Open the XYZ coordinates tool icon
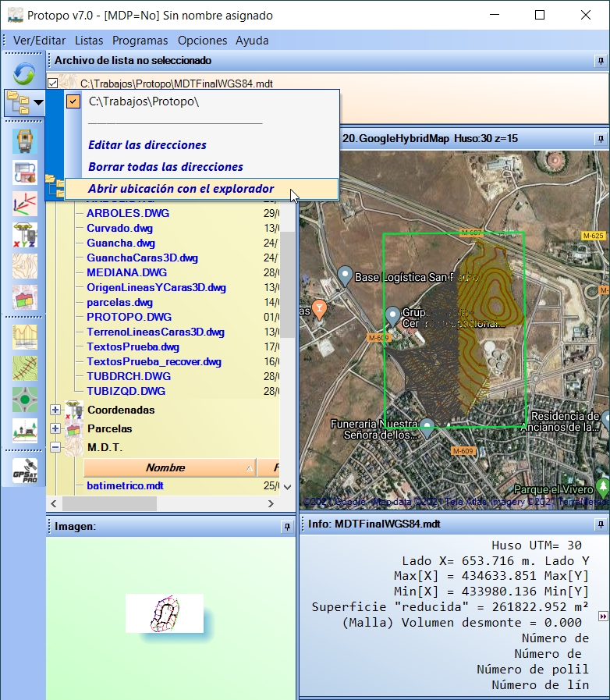The height and width of the screenshot is (700, 610). 25,235
